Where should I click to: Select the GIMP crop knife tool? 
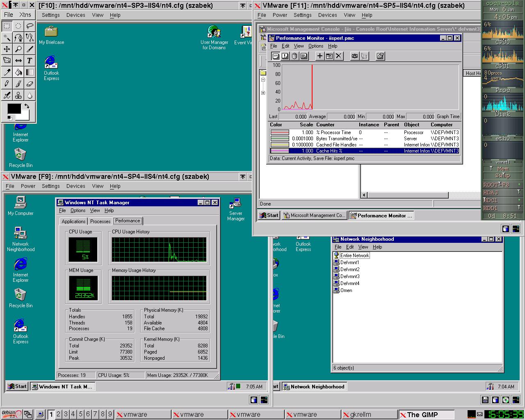point(30,49)
